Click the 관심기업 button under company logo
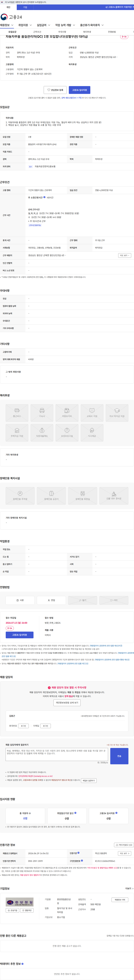Viewport: 134px width, 980px height. tap(13, 910)
